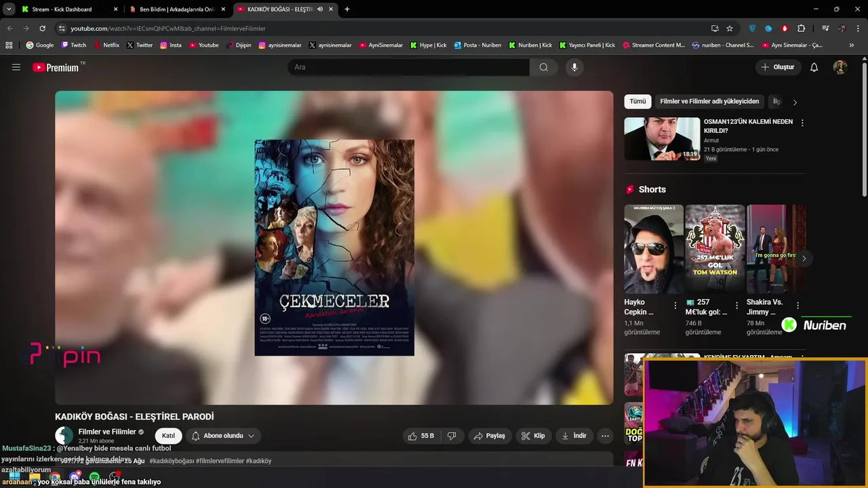Open Netflix bookmark

[x=106, y=45]
